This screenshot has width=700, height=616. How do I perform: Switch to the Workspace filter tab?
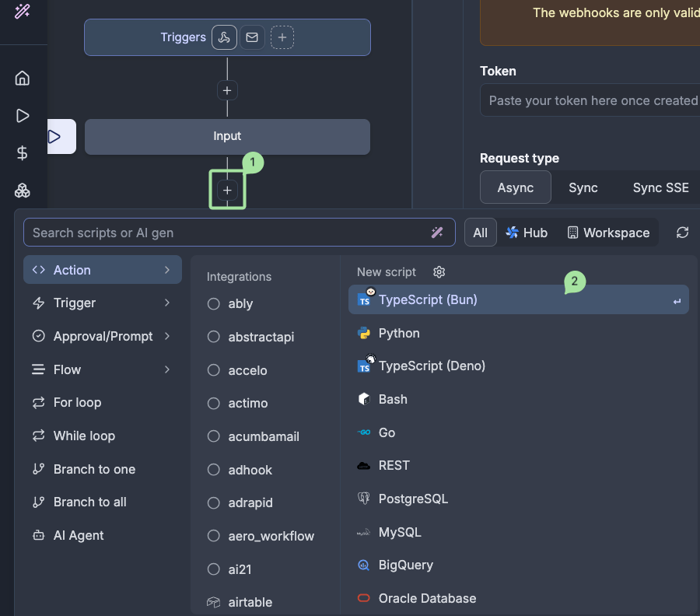tap(607, 233)
